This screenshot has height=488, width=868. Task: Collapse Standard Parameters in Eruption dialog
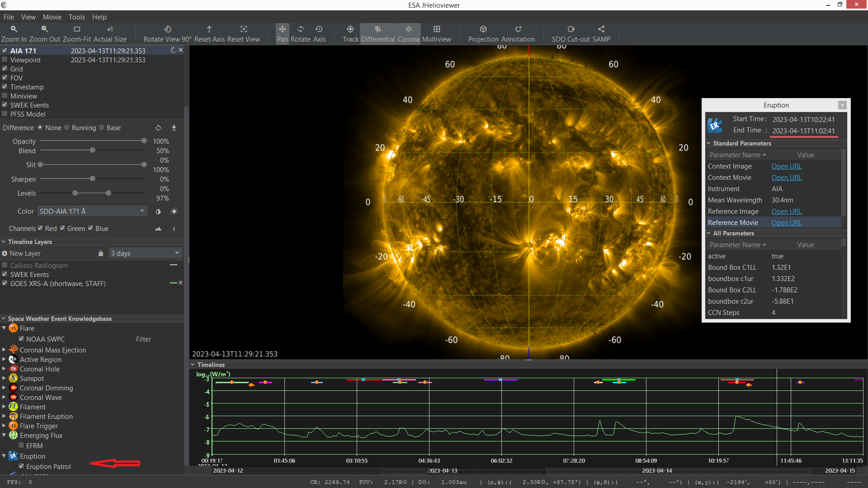pos(709,143)
